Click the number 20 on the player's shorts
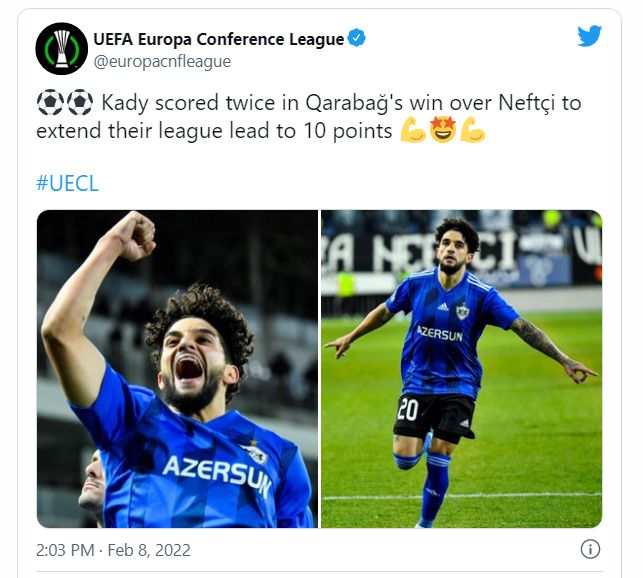The image size is (643, 578). coord(408,409)
